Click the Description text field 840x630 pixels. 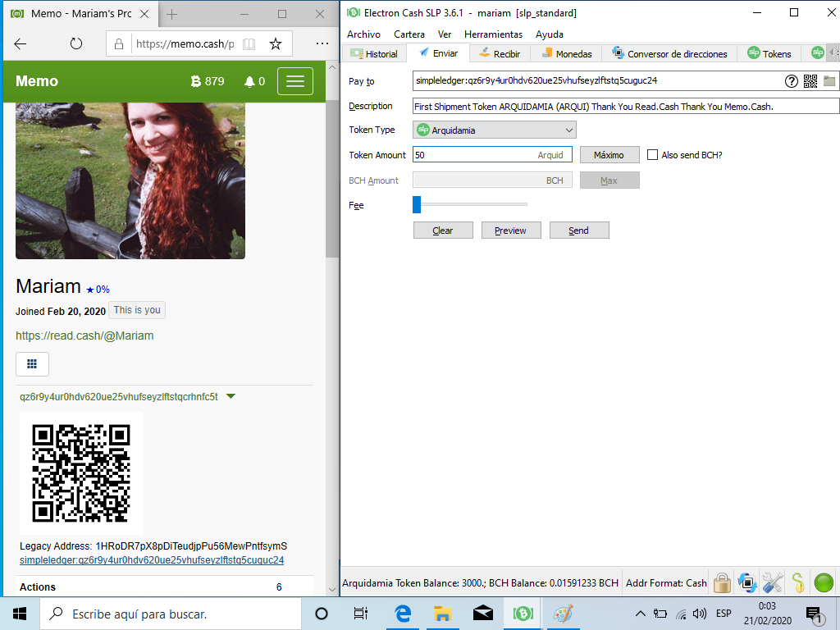coord(626,106)
